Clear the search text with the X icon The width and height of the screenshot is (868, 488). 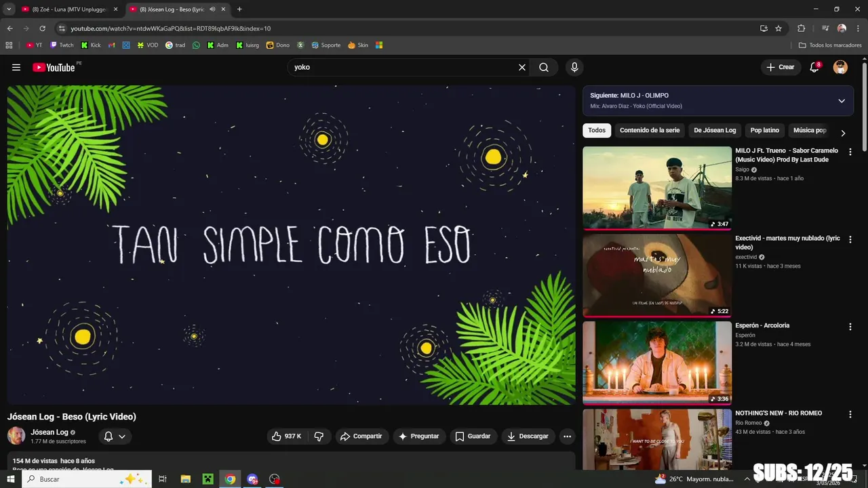(522, 67)
